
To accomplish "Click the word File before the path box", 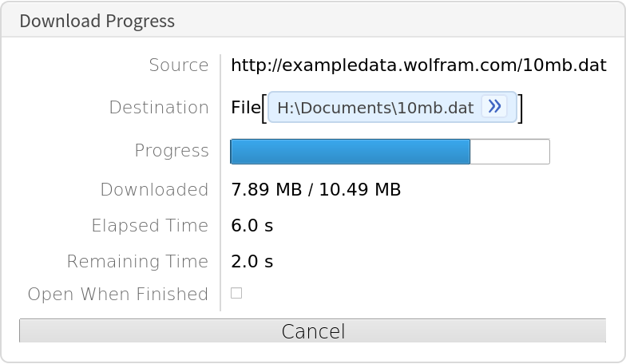I will point(245,108).
